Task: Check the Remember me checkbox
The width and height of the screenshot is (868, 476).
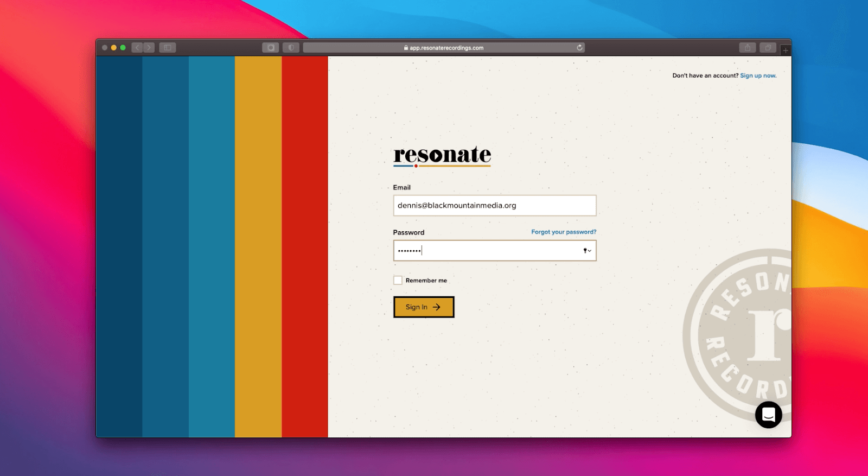Action: (398, 280)
